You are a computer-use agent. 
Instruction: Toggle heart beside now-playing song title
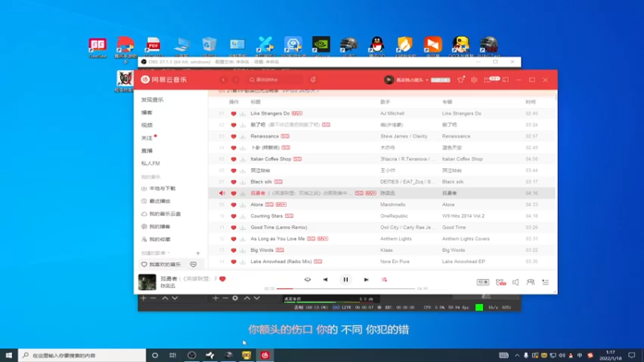[223, 279]
